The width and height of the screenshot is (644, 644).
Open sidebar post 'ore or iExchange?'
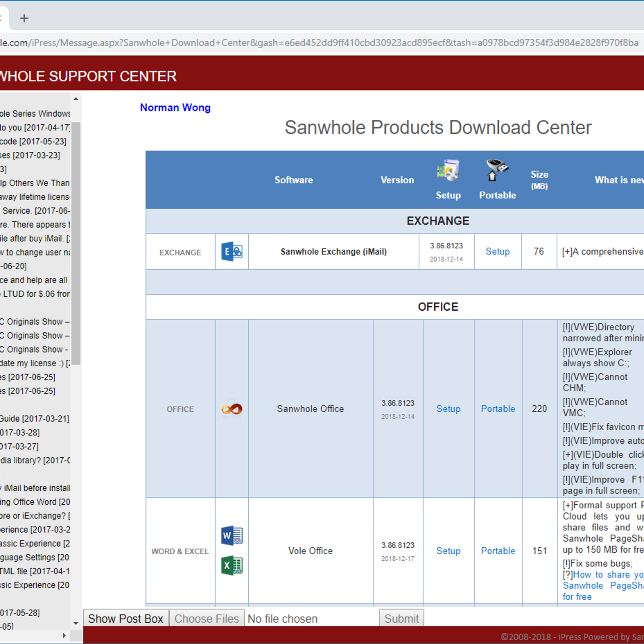tap(35, 516)
